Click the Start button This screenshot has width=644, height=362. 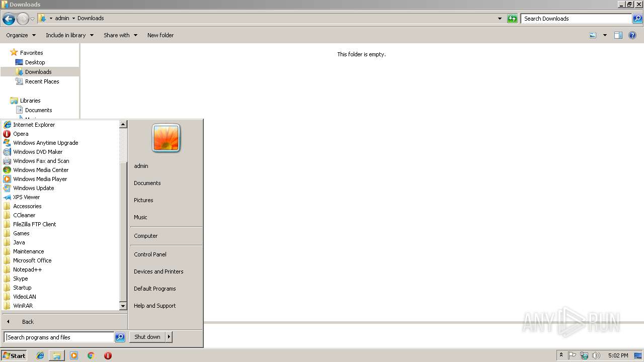14,355
